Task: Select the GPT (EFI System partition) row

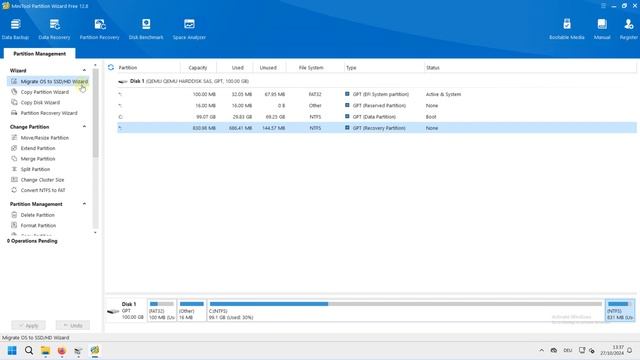Action: 376,94
